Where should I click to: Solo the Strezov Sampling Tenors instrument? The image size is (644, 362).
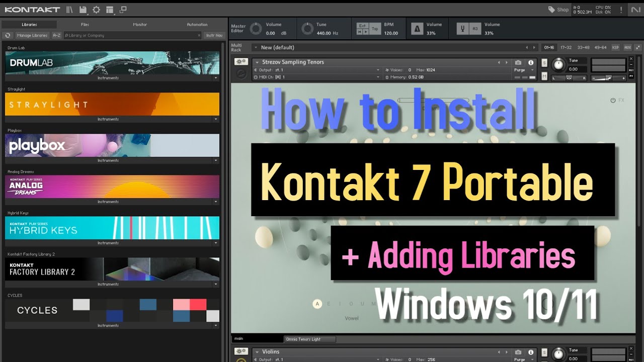544,63
